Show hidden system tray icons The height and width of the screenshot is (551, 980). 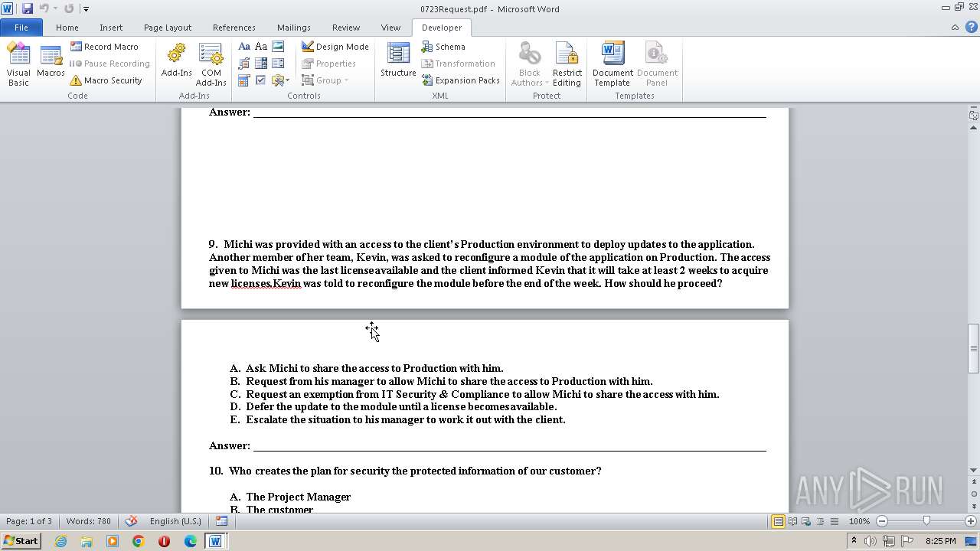pos(854,541)
